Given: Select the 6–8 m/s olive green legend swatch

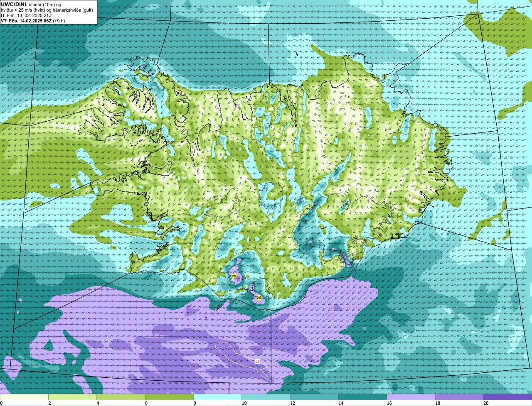Looking at the screenshot, I should [x=169, y=397].
